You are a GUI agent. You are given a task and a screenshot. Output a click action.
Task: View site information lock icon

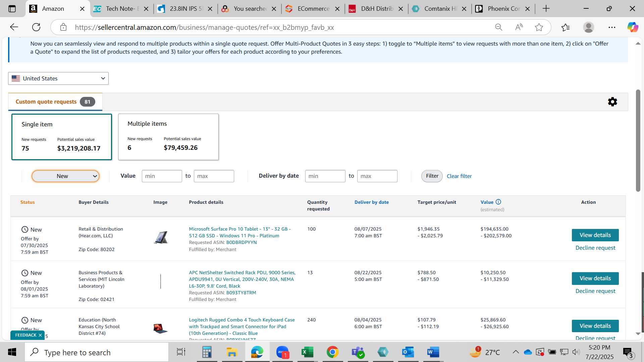[63, 27]
